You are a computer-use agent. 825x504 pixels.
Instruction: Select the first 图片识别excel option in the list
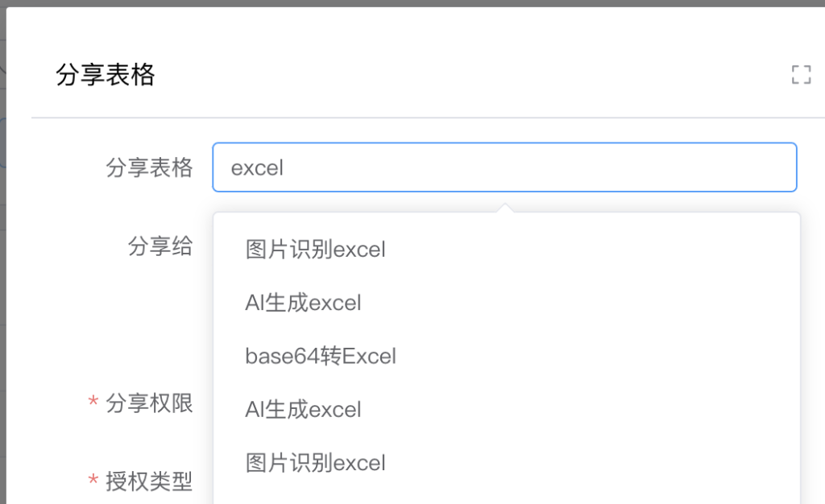pos(506,249)
